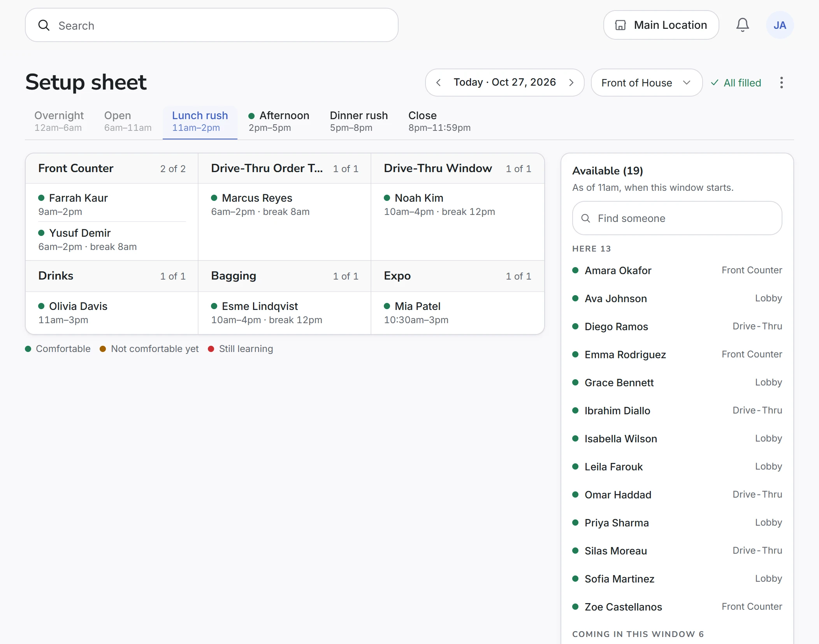Select Farrah Kaur in Front Counter

[x=112, y=204]
